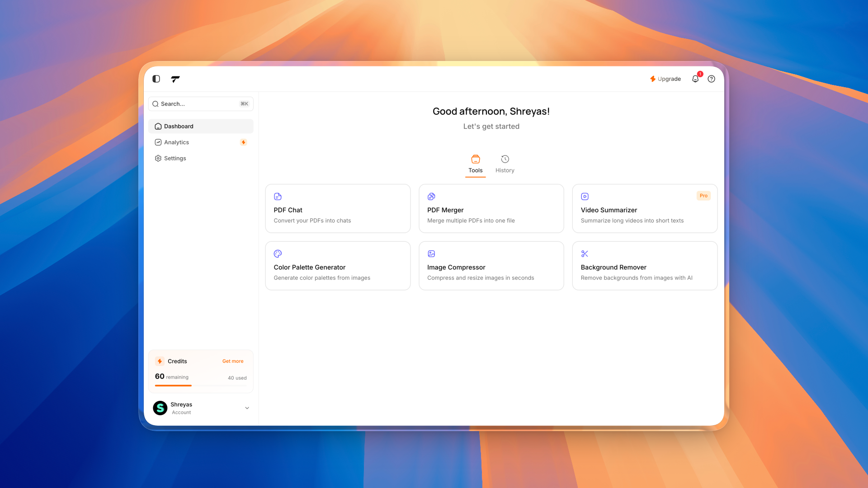The height and width of the screenshot is (488, 868).
Task: Click the Color Palette Generator icon
Action: pos(278,254)
